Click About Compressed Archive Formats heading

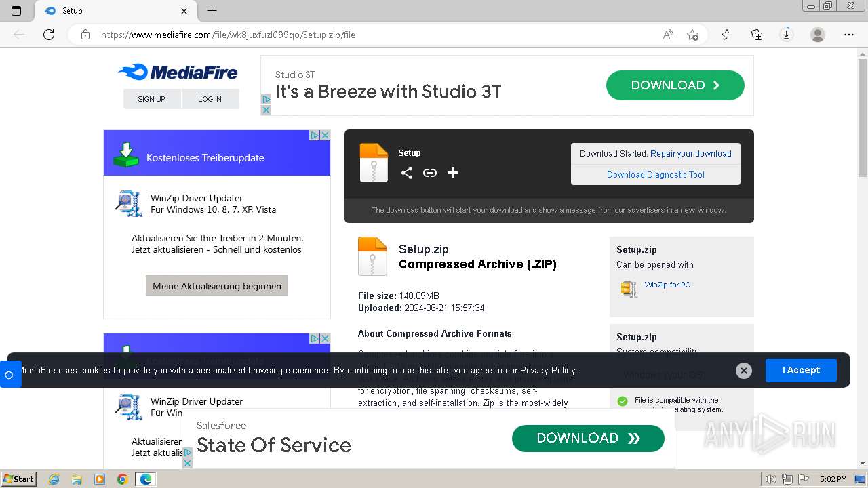click(435, 333)
